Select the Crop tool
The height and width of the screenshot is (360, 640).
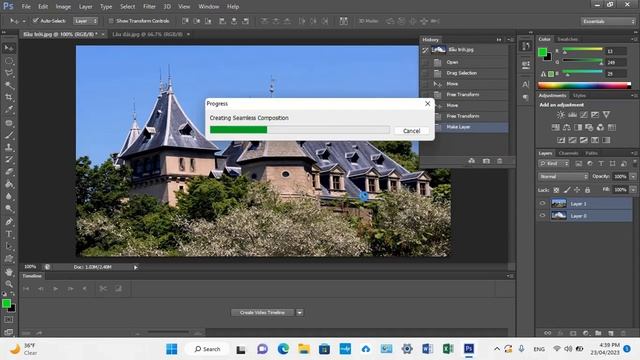coord(9,98)
